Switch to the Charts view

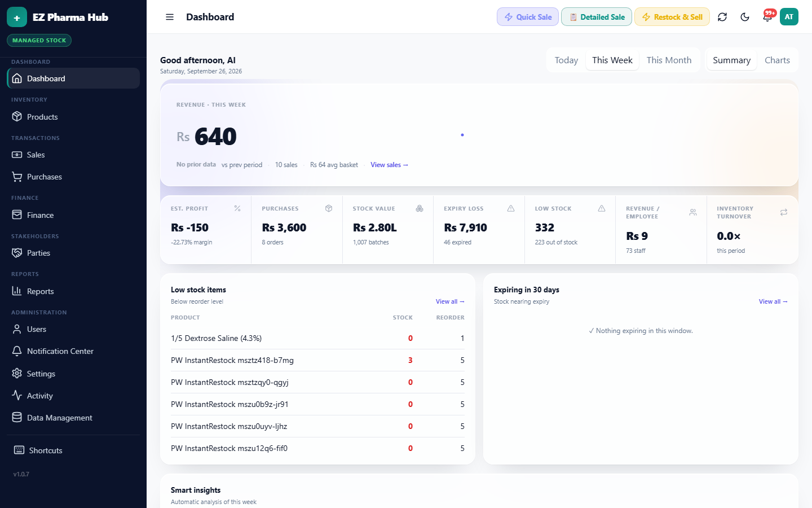[x=777, y=60]
